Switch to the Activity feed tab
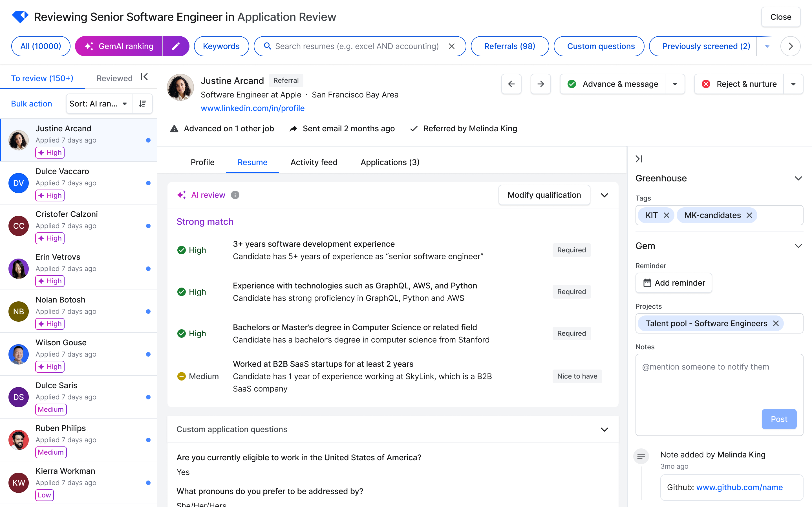812x507 pixels. [x=314, y=162]
